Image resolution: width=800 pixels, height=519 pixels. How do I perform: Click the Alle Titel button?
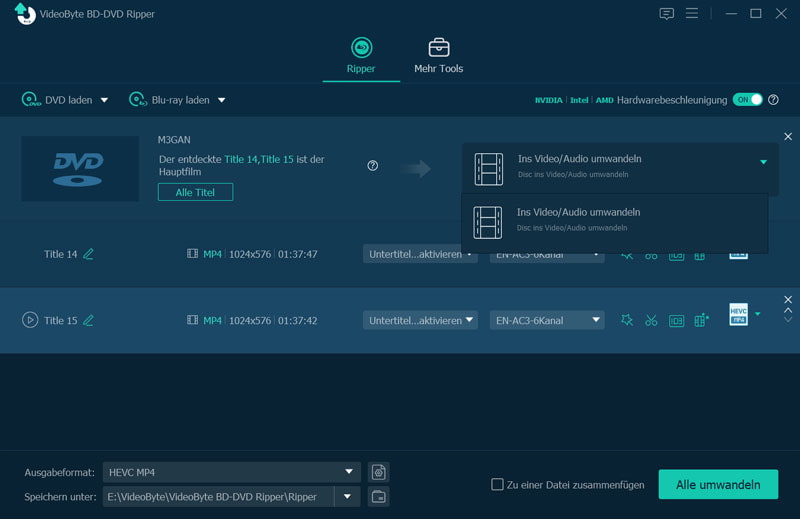[195, 192]
